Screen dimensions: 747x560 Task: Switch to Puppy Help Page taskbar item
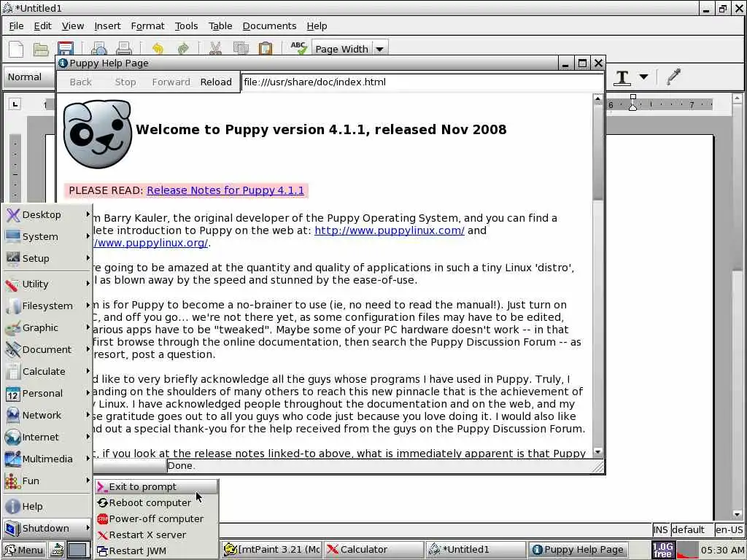click(x=578, y=550)
